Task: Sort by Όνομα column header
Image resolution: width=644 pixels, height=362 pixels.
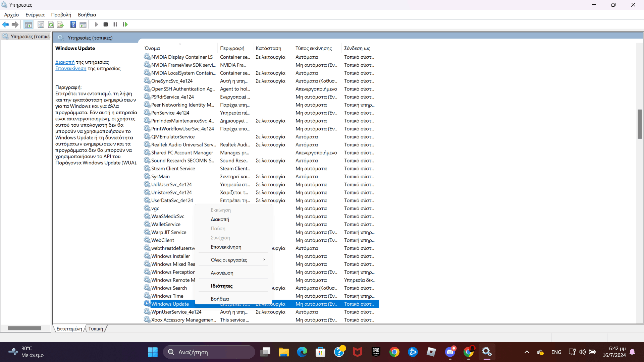Action: 152,48
